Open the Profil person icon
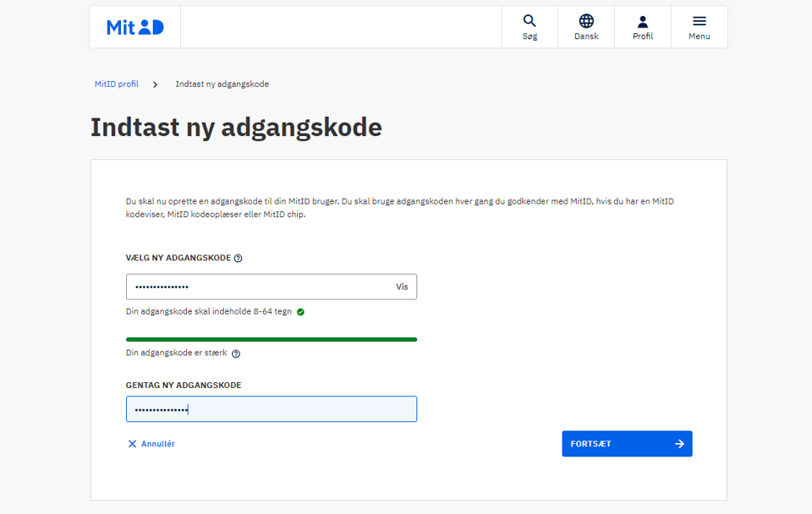This screenshot has height=514, width=812. click(643, 21)
